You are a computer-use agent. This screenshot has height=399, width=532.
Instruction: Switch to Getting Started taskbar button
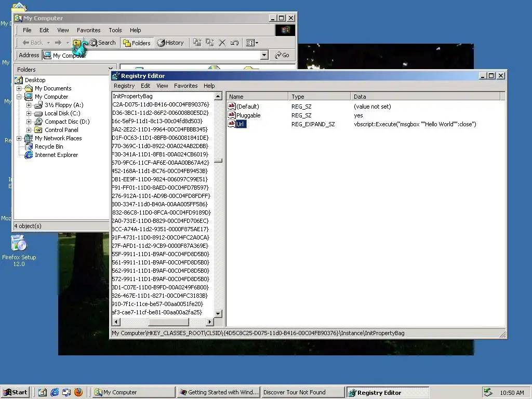pos(219,392)
